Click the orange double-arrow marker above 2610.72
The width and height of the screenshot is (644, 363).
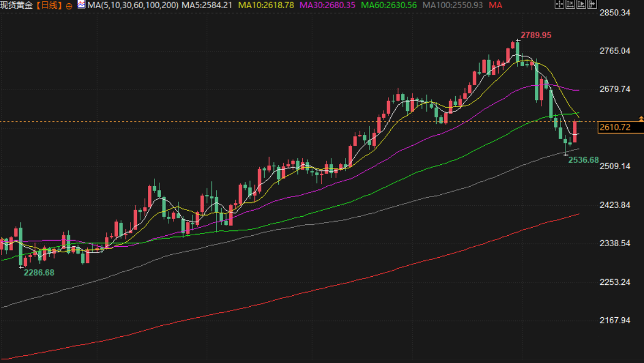641,118
